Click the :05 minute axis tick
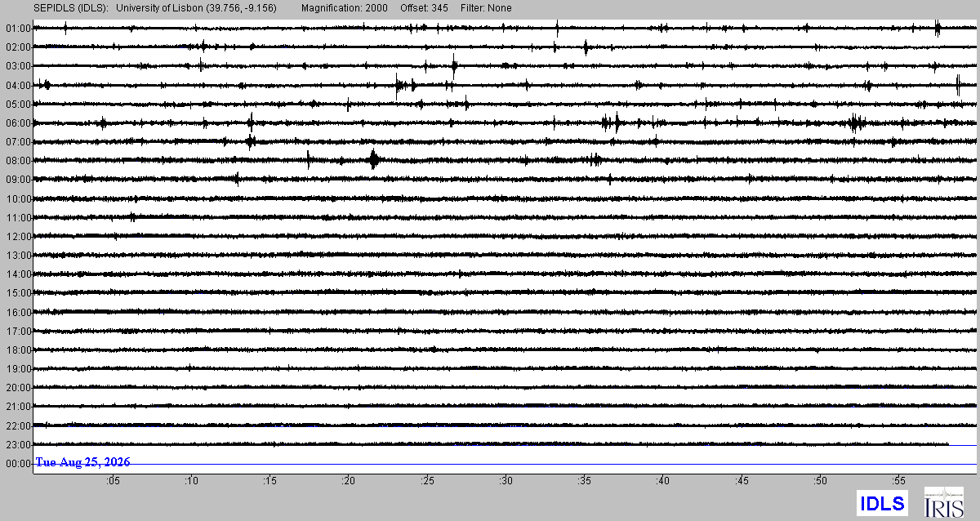 [112, 481]
